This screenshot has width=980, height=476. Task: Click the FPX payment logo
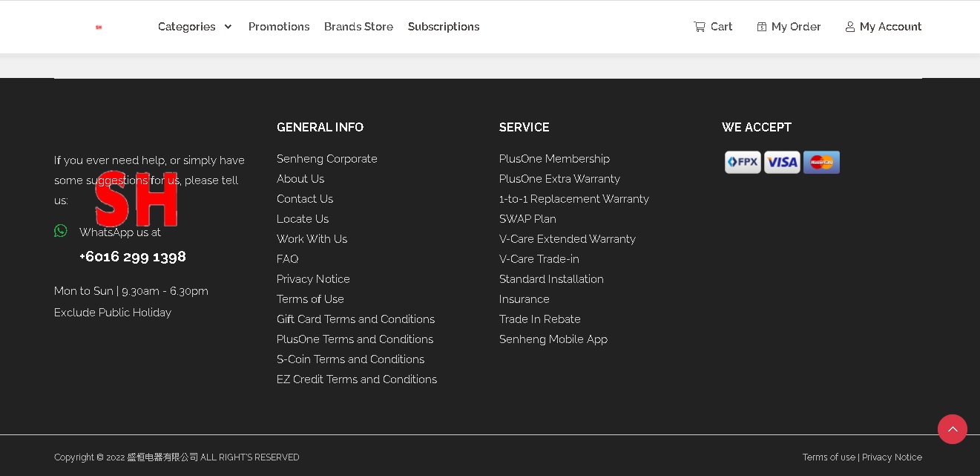click(743, 162)
